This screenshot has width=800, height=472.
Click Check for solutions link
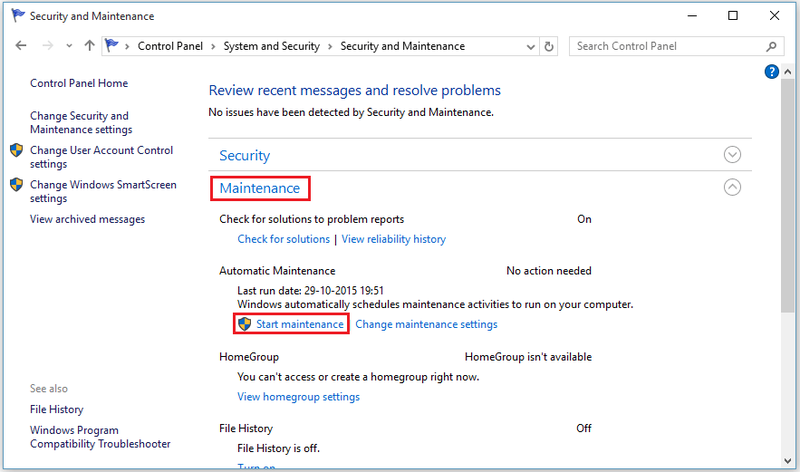click(x=284, y=239)
